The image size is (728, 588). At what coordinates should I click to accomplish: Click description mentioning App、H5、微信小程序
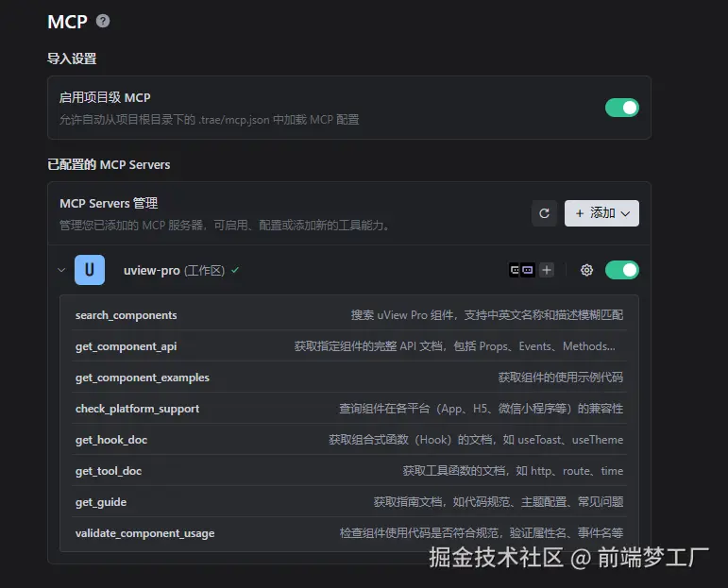point(481,409)
